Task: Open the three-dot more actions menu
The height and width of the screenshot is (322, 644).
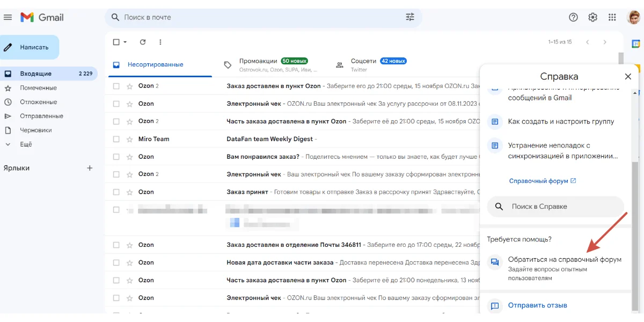Action: point(160,42)
